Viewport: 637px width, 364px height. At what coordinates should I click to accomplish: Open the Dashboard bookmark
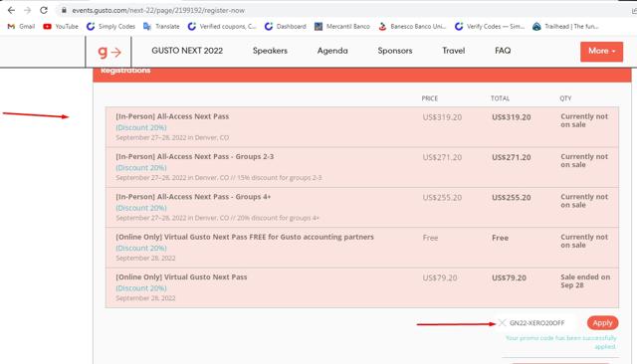286,27
